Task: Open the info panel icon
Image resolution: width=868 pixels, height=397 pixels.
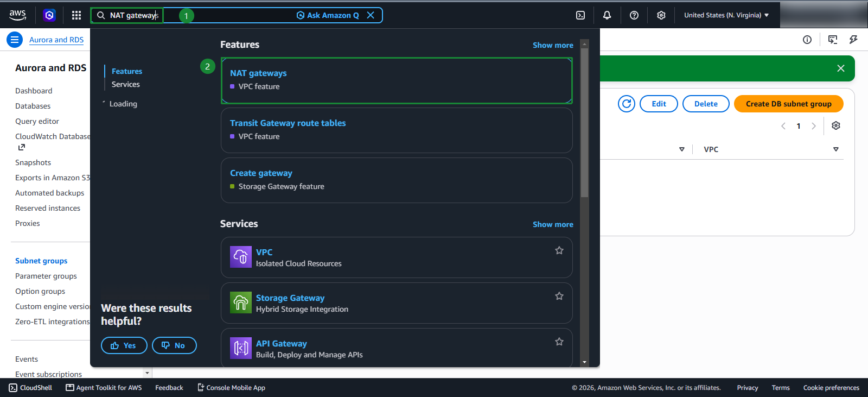Action: 807,40
